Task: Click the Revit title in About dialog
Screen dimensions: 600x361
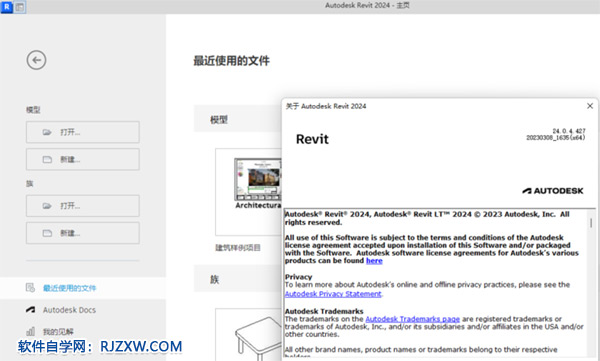Action: coord(312,139)
